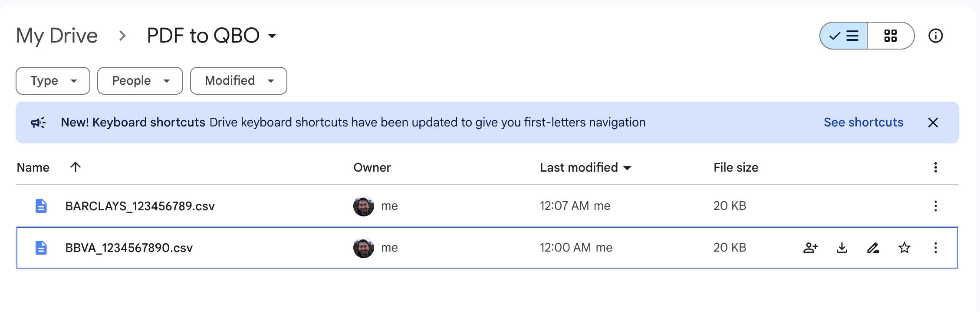Dismiss the keyboard shortcuts banner
The image size is (980, 312).
[933, 123]
